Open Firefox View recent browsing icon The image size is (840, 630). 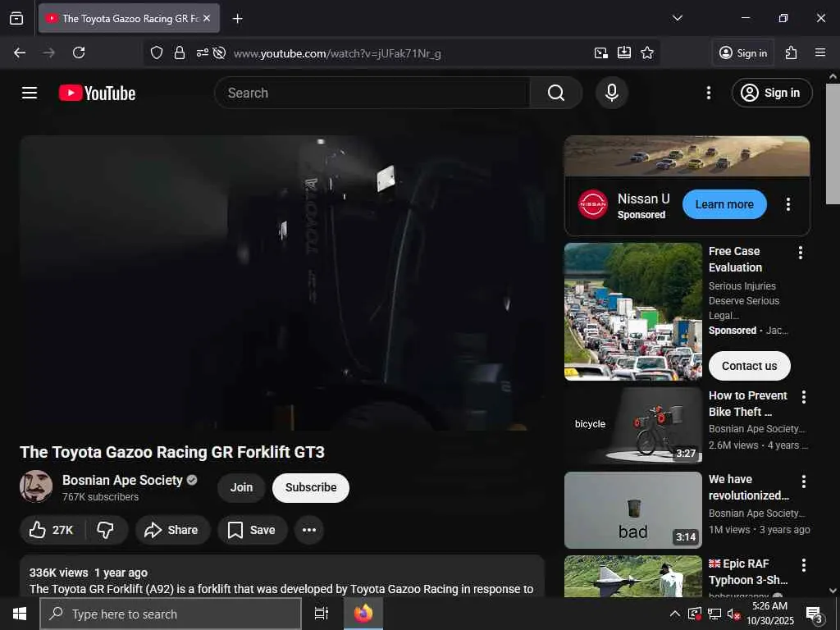click(x=16, y=18)
